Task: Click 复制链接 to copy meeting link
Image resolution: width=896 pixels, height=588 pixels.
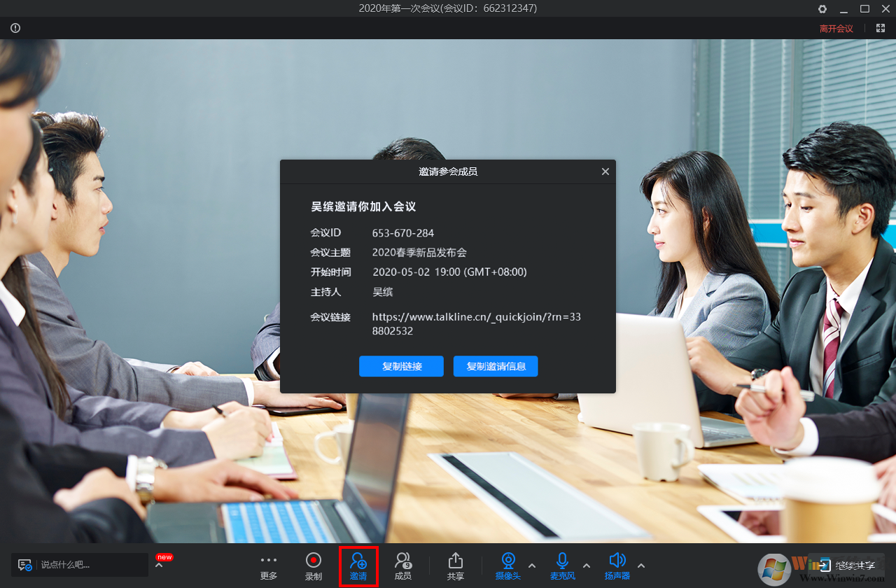Action: click(401, 366)
